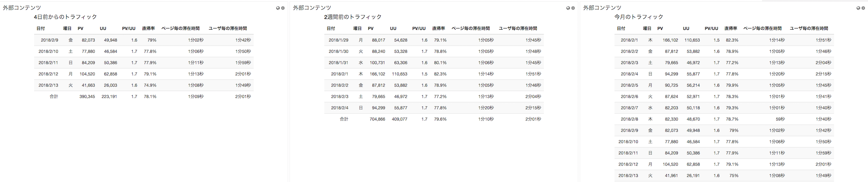Click PV column header in 4日前 table
This screenshot has width=868, height=182.
pyautogui.click(x=81, y=28)
